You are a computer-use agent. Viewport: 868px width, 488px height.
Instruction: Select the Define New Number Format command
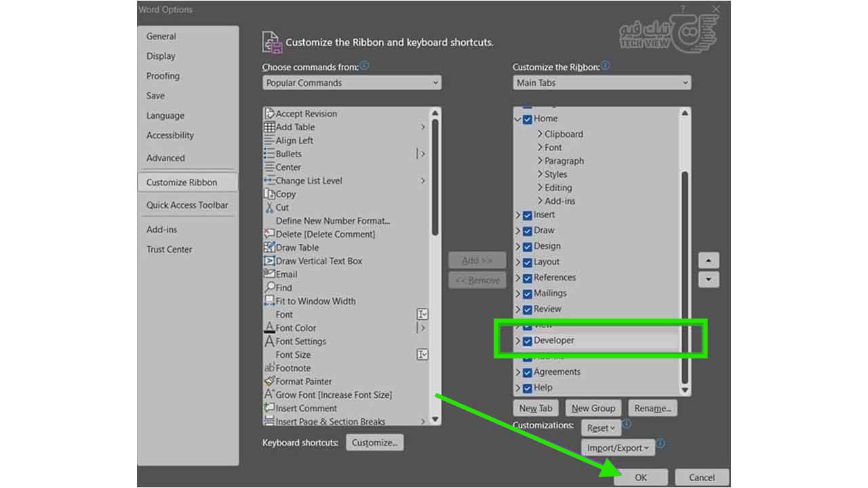[333, 221]
